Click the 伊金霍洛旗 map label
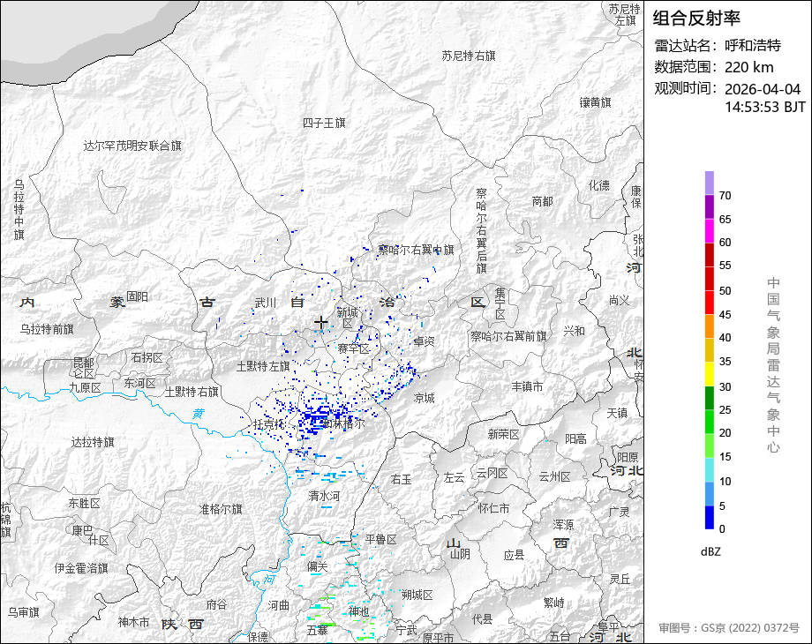812x644 pixels. pos(81,568)
